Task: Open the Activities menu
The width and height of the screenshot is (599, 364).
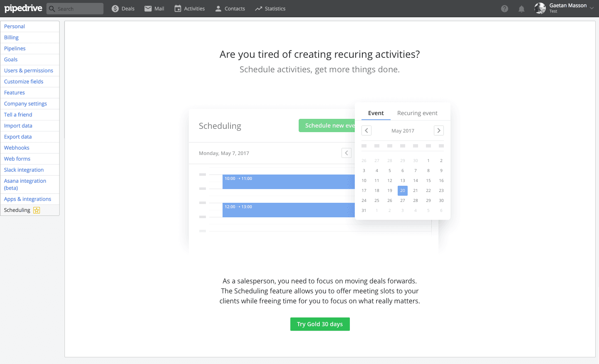Action: coord(190,9)
